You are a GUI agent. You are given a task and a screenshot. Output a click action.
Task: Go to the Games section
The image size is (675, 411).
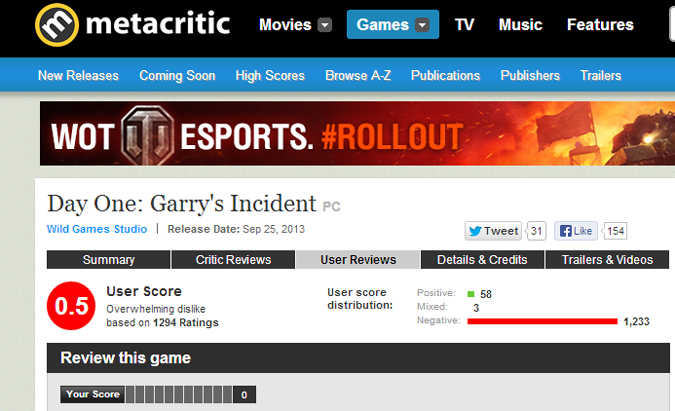pyautogui.click(x=382, y=25)
